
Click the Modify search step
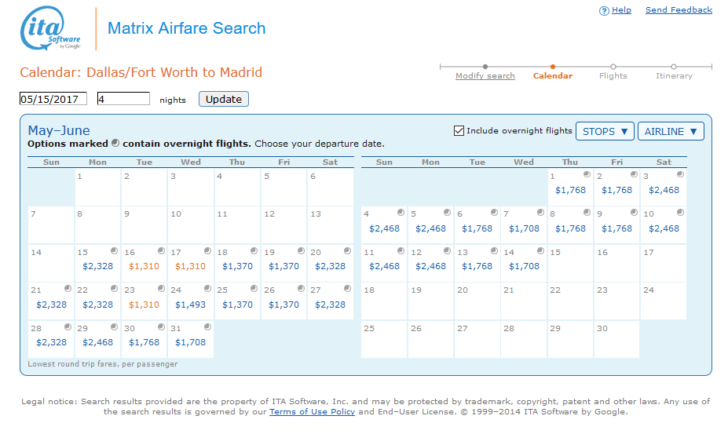tap(485, 76)
